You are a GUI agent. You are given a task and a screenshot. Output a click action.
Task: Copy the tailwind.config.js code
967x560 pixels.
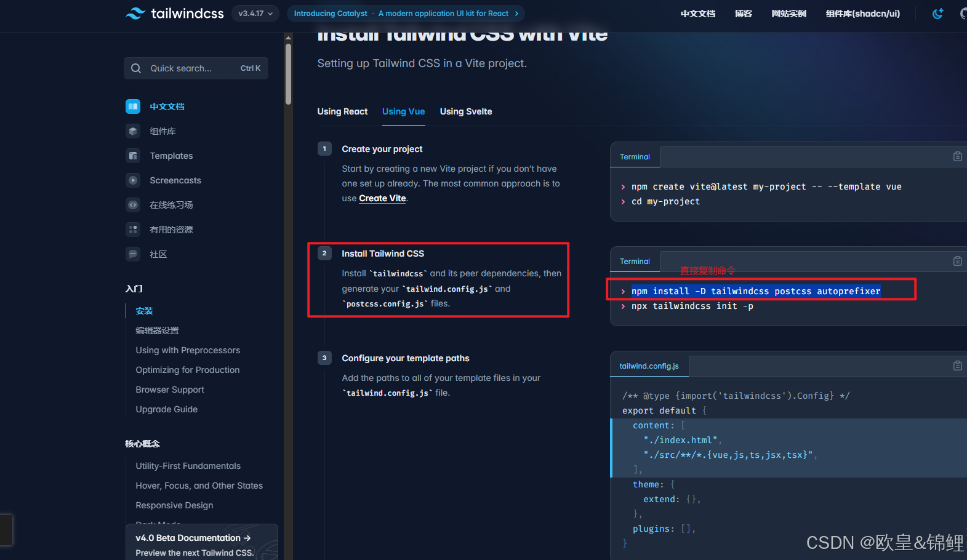957,366
